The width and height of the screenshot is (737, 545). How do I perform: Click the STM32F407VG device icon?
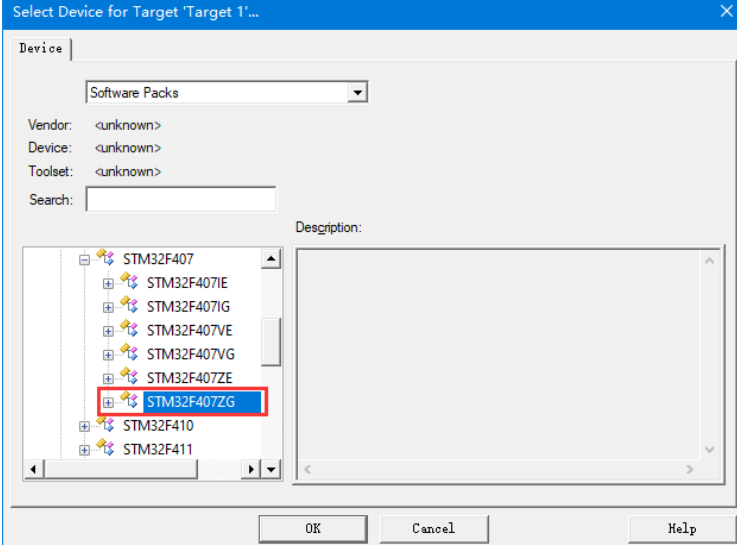pos(129,352)
